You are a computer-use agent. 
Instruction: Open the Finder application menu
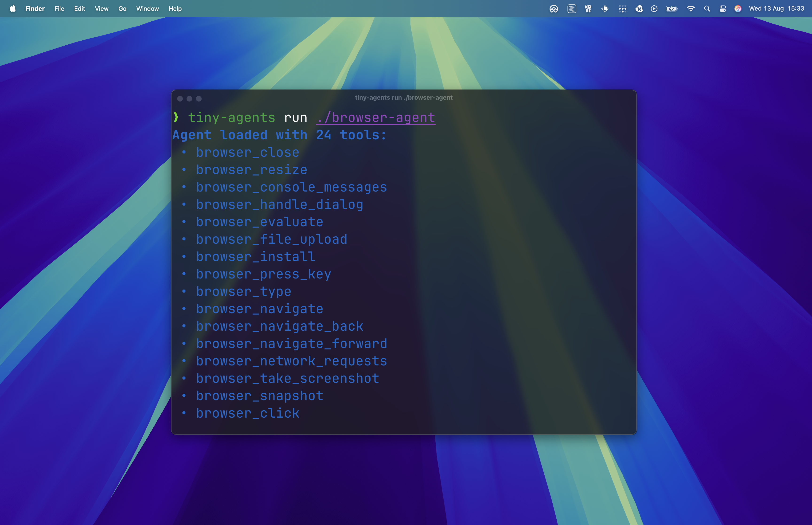(35, 8)
